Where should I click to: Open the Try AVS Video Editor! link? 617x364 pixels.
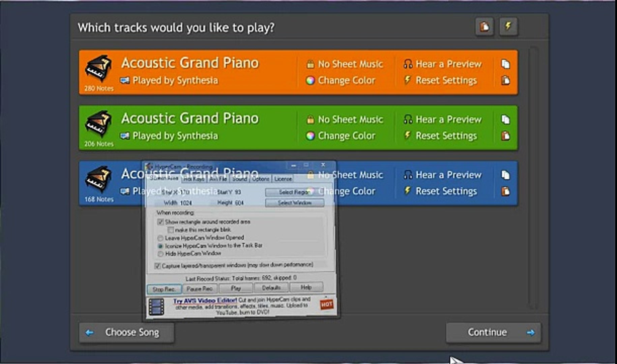pos(205,301)
